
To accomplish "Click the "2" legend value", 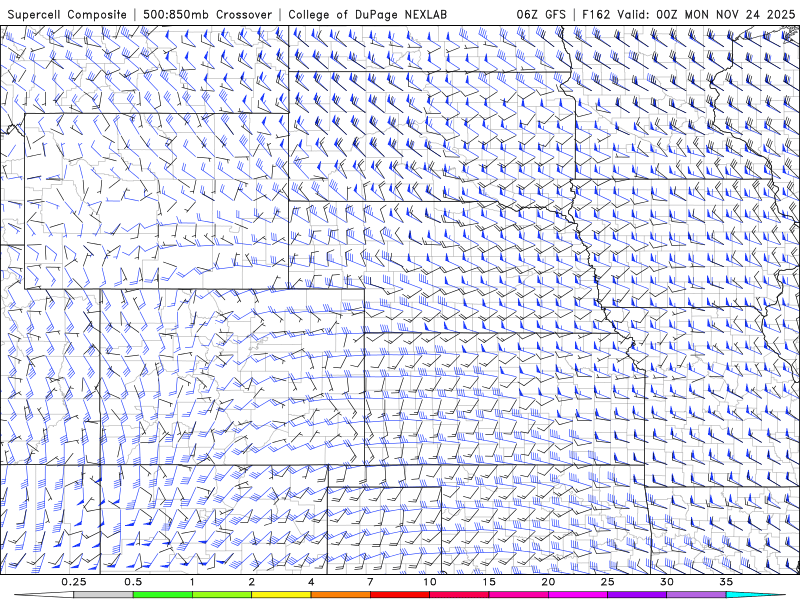I will coord(252,582).
